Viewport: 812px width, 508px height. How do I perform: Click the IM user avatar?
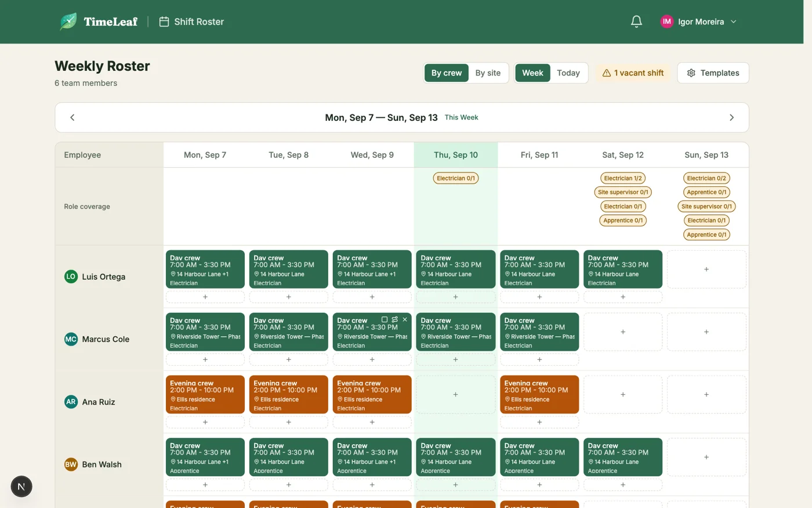tap(667, 21)
